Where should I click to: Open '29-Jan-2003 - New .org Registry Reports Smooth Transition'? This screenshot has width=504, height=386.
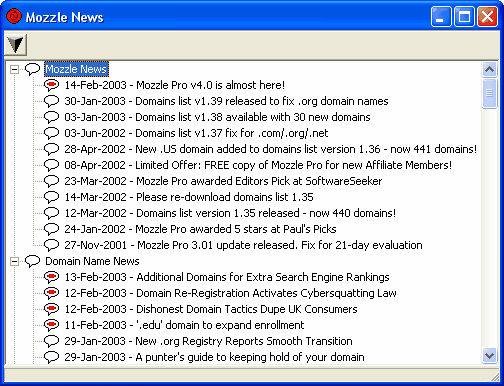pyautogui.click(x=208, y=341)
